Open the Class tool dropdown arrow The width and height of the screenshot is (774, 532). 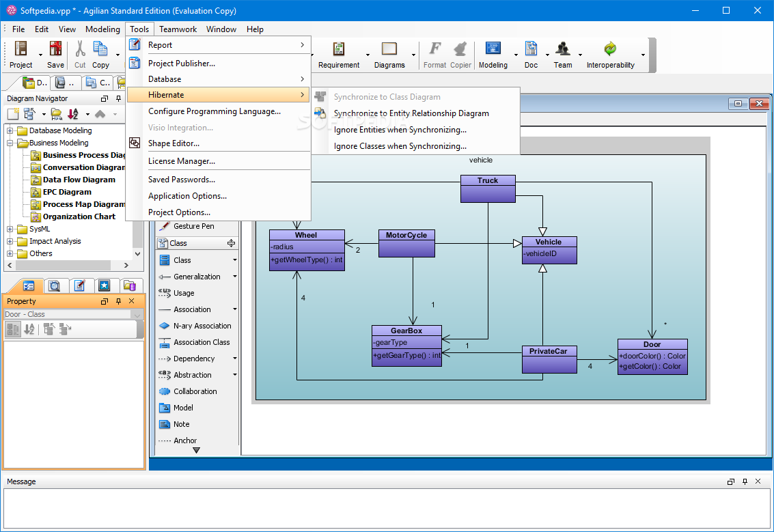tap(235, 260)
